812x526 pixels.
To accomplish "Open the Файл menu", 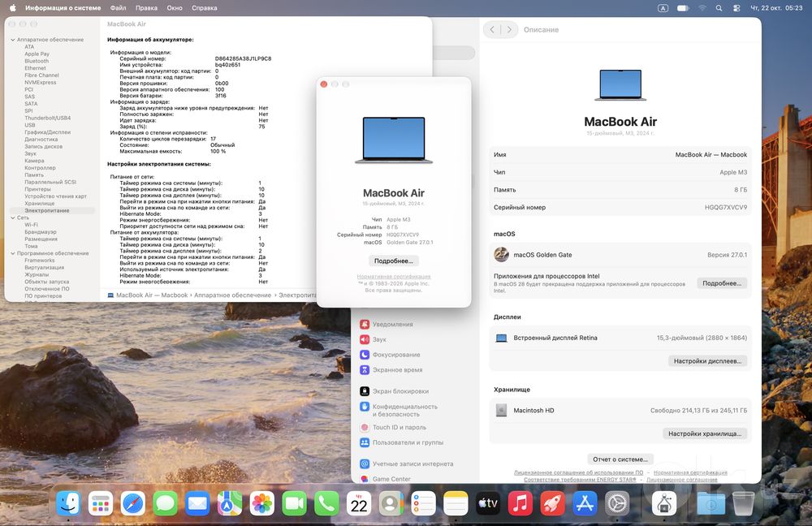I will coord(118,8).
